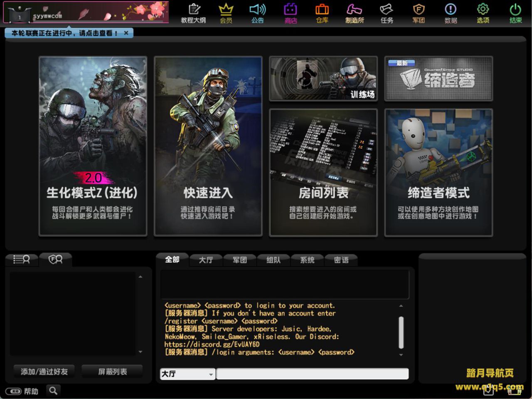This screenshot has height=399, width=532.
Task: Switch to the 系统 chat tab
Action: click(x=307, y=260)
